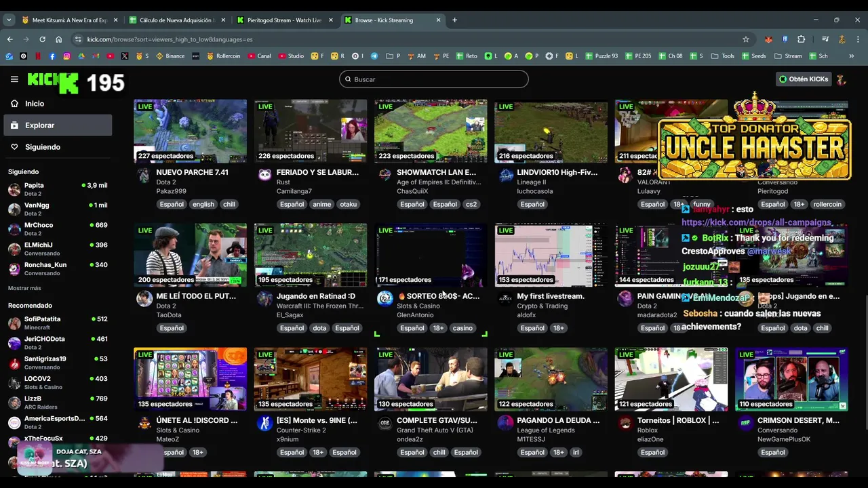Go back with the browser back arrow

coord(9,39)
